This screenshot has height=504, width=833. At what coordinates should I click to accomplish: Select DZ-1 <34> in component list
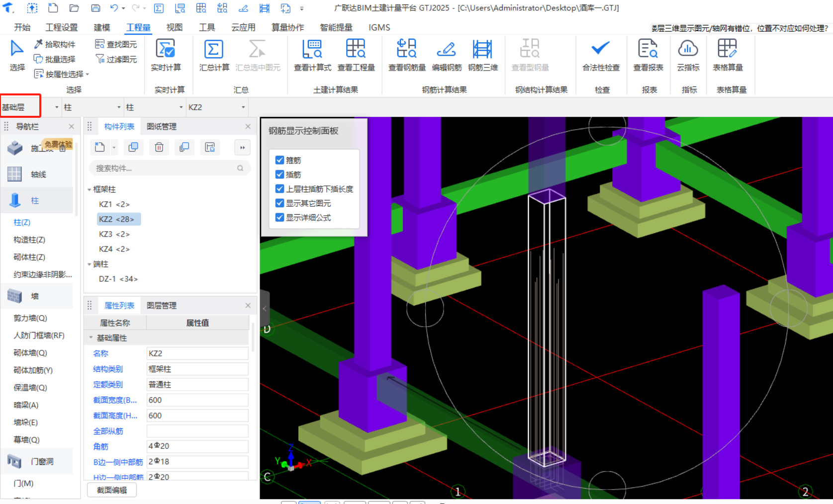[118, 279]
